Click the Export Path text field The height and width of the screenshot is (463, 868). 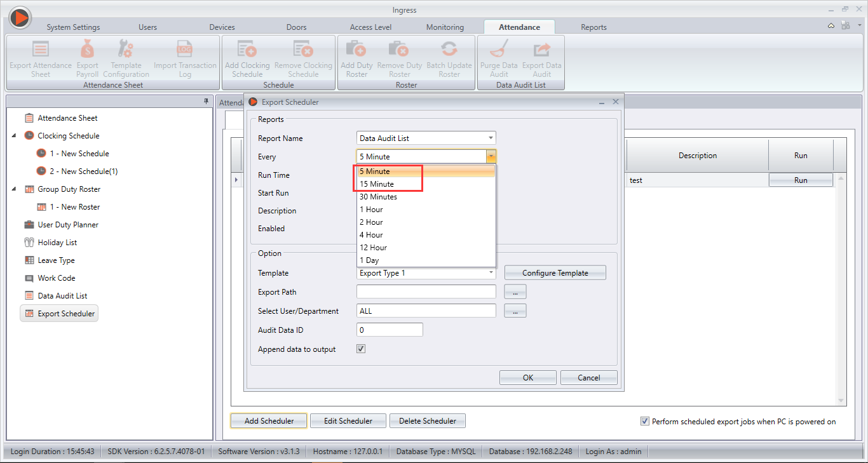[426, 292]
